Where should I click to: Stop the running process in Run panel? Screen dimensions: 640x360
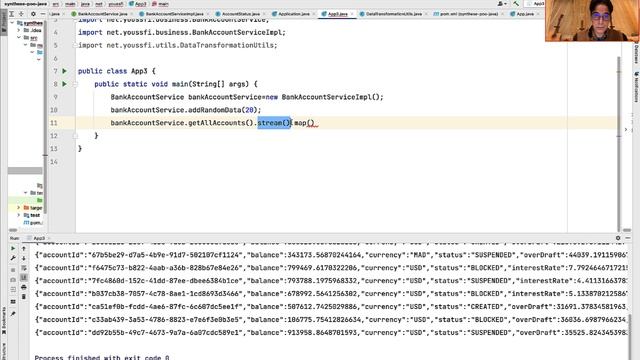click(13, 270)
